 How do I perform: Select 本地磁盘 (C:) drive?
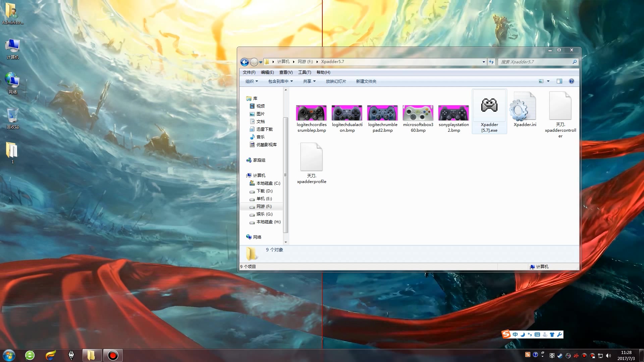[265, 183]
